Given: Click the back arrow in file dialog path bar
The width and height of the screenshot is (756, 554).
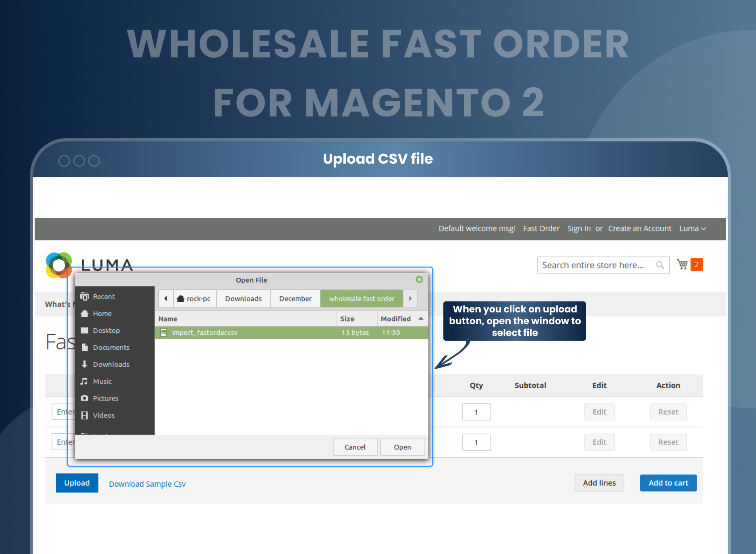Looking at the screenshot, I should click(x=165, y=298).
